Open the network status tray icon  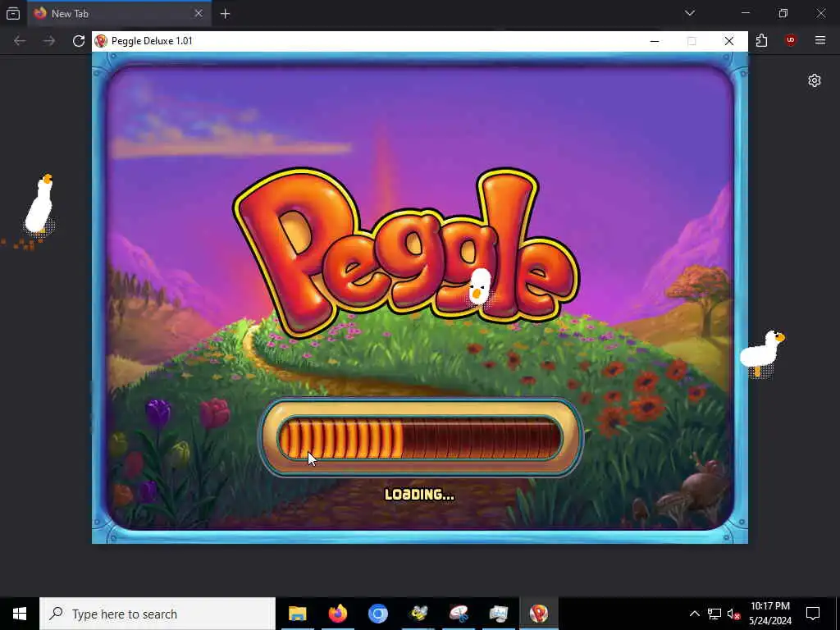tap(714, 614)
